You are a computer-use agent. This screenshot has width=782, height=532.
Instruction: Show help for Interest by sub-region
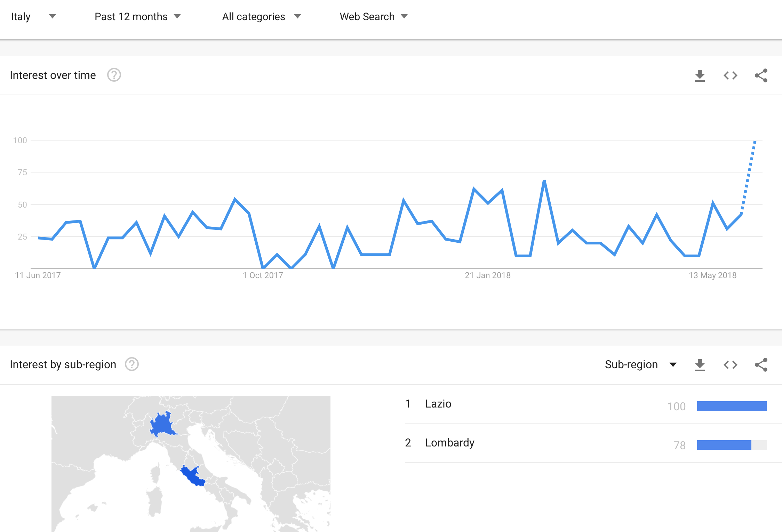pos(132,364)
